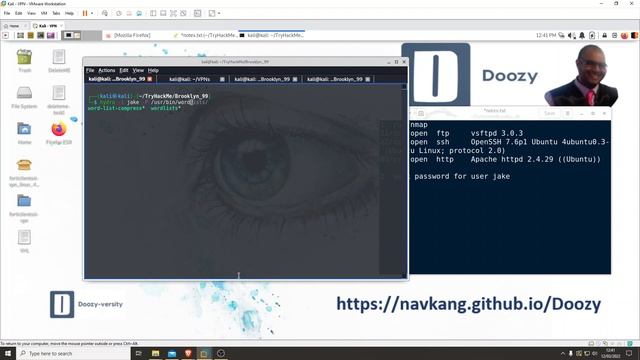Open the VMware Help menu

pyautogui.click(x=69, y=13)
